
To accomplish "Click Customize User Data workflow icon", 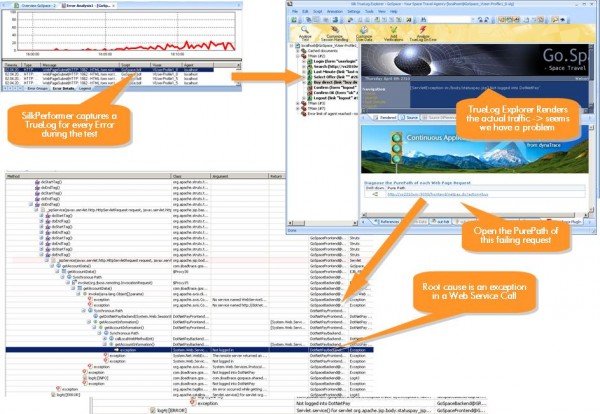I will click(x=364, y=29).
